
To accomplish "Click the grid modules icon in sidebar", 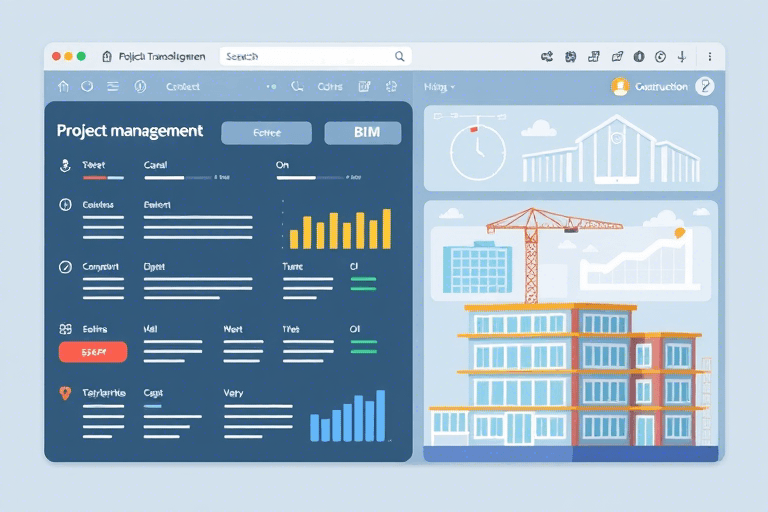I will point(65,328).
